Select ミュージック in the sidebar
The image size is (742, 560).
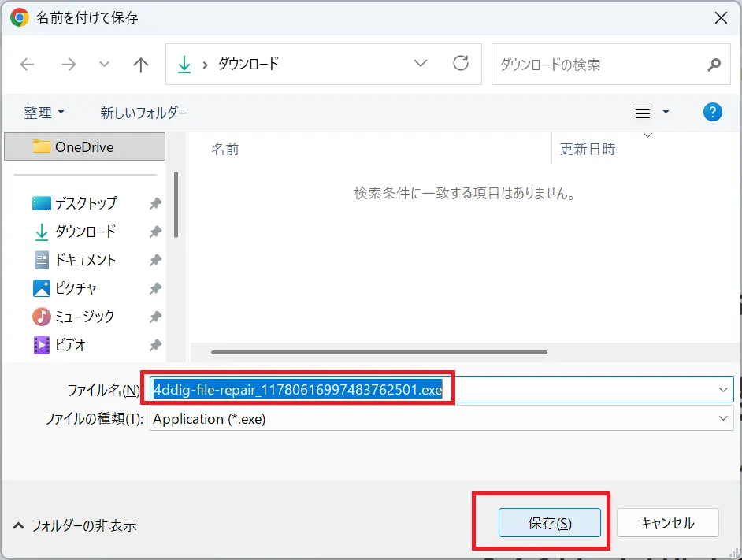85,317
